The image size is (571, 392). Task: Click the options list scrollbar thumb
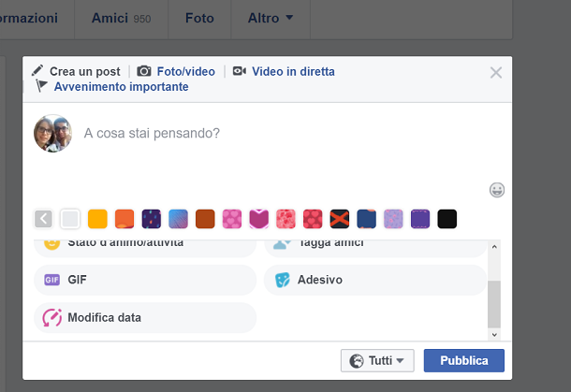(494, 304)
